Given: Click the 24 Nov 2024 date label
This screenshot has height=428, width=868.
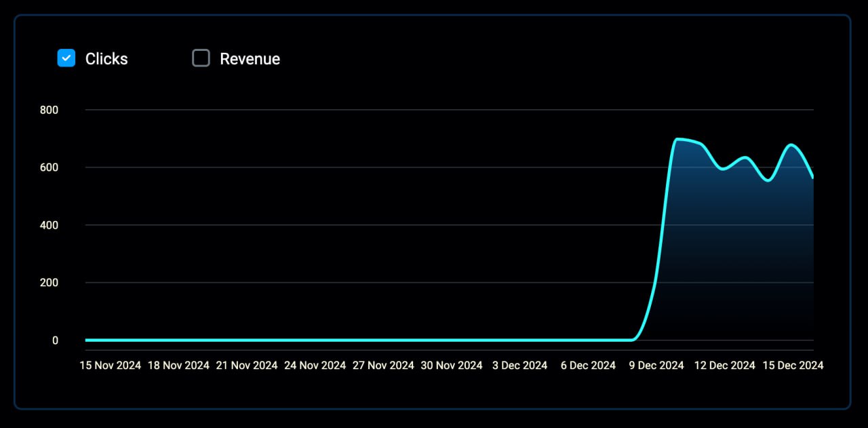Looking at the screenshot, I should pyautogui.click(x=315, y=366).
